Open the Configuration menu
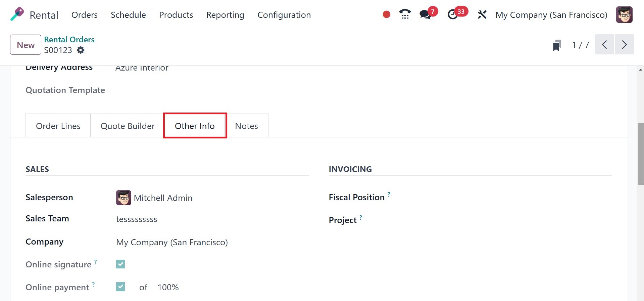Screen dimensions: 644x301 284,15
